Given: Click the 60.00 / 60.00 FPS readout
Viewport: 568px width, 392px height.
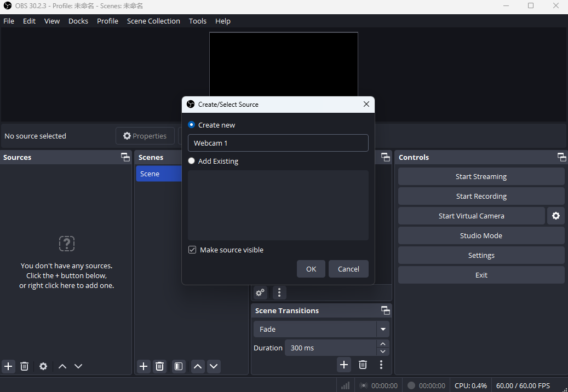Looking at the screenshot, I should (x=523, y=385).
